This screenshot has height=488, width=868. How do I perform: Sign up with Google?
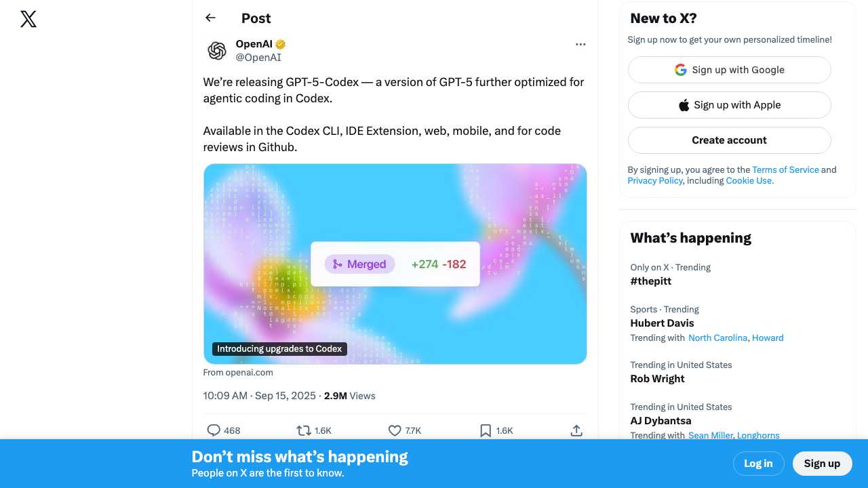[729, 70]
